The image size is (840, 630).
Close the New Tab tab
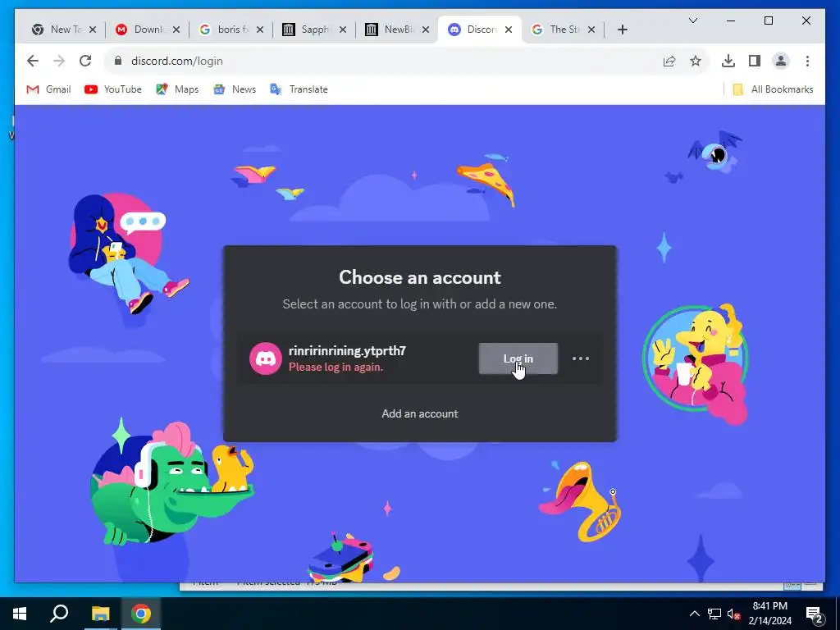pyautogui.click(x=93, y=30)
